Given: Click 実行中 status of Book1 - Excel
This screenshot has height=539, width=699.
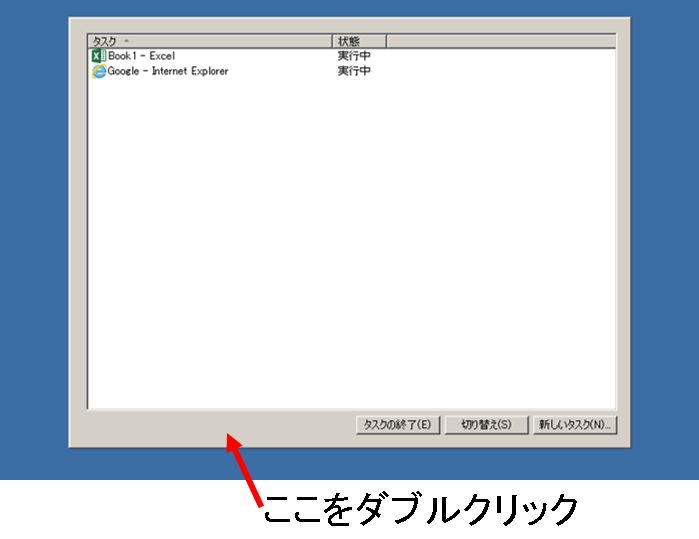Looking at the screenshot, I should pos(354,56).
